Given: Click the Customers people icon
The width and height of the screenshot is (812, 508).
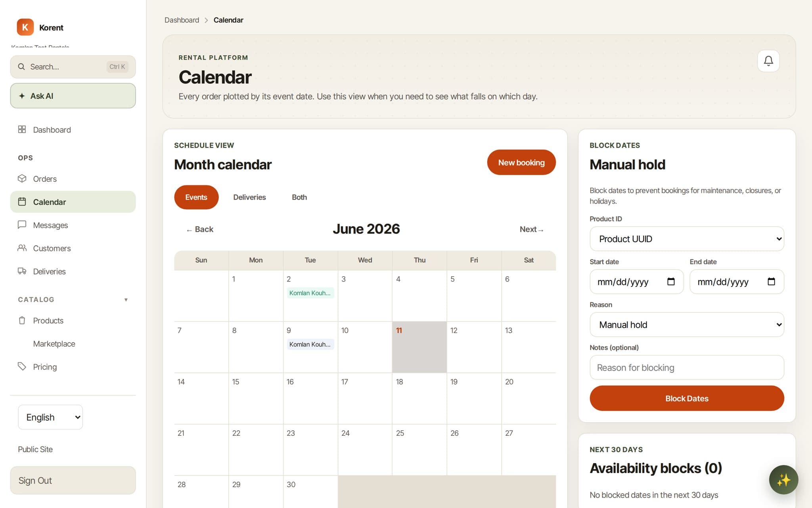Looking at the screenshot, I should point(22,248).
